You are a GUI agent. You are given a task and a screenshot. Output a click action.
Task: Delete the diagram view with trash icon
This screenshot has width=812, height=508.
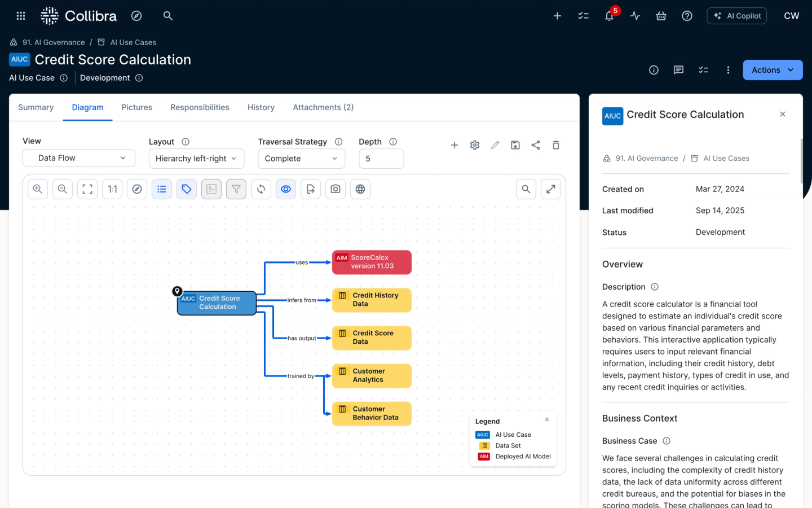556,145
